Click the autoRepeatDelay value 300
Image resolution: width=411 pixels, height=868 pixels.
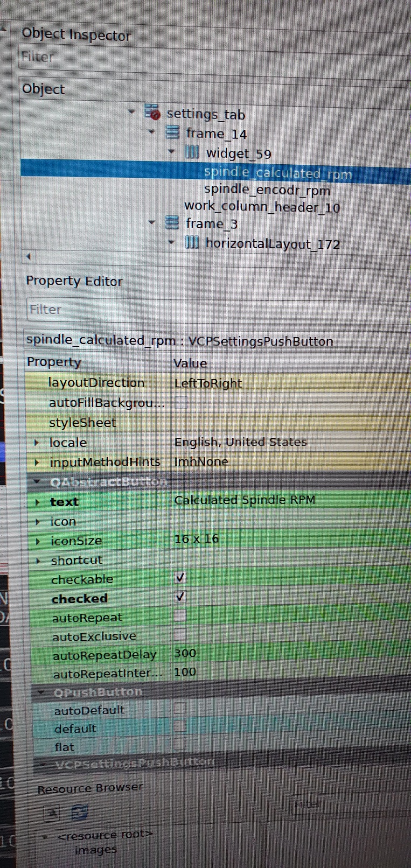[185, 653]
